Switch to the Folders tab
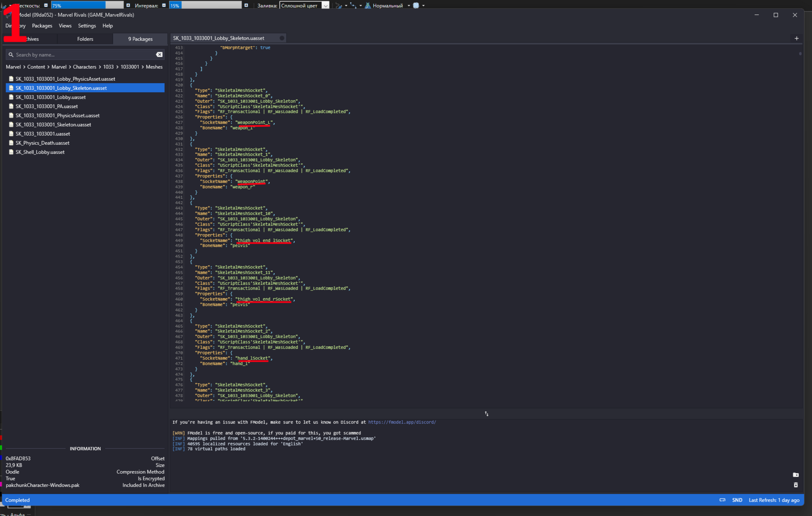 pyautogui.click(x=85, y=39)
